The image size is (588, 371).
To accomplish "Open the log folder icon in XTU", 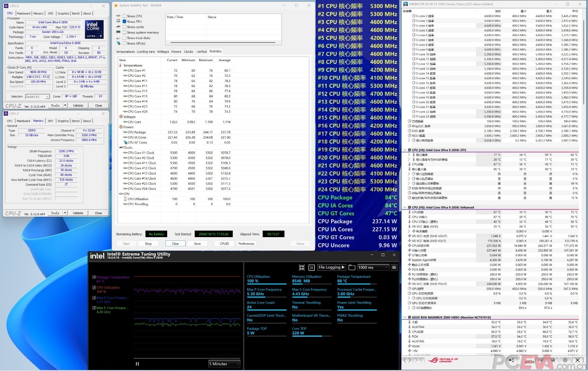I will click(352, 267).
